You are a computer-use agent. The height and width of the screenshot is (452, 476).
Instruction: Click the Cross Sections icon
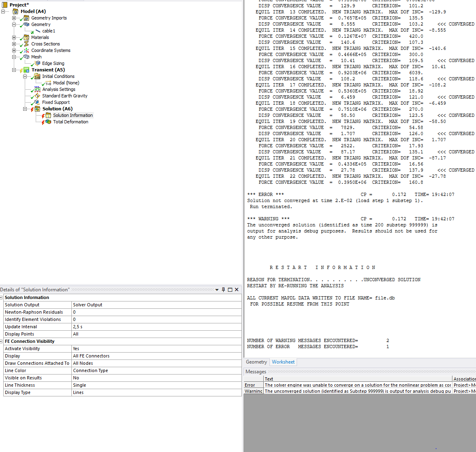26,44
